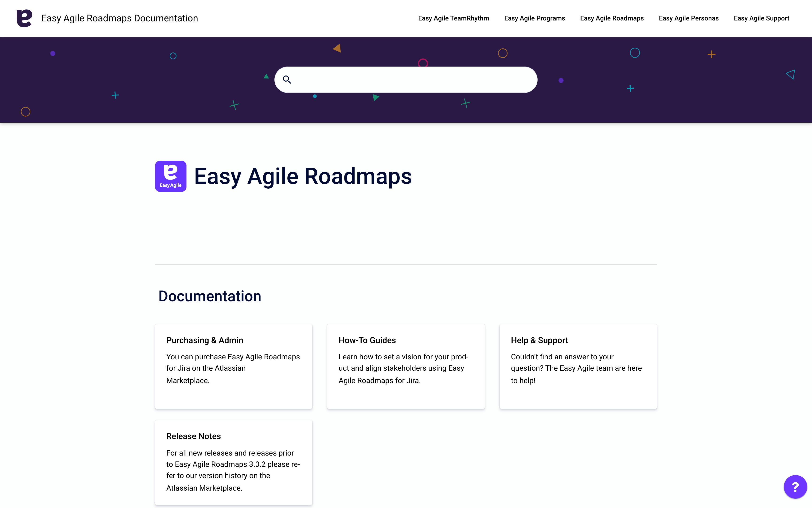This screenshot has height=508, width=812.
Task: Open the How-To Guides card
Action: (406, 366)
